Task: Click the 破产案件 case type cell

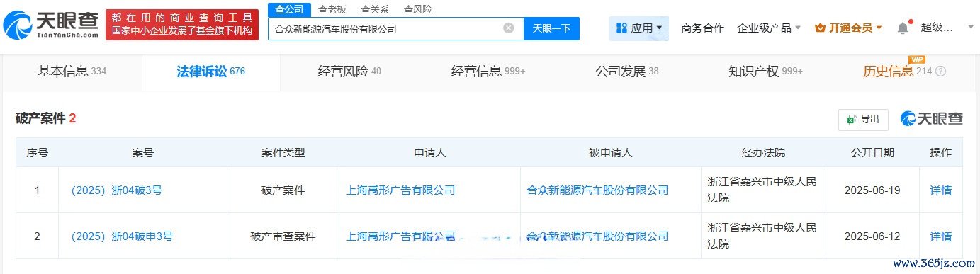Action: (x=283, y=190)
